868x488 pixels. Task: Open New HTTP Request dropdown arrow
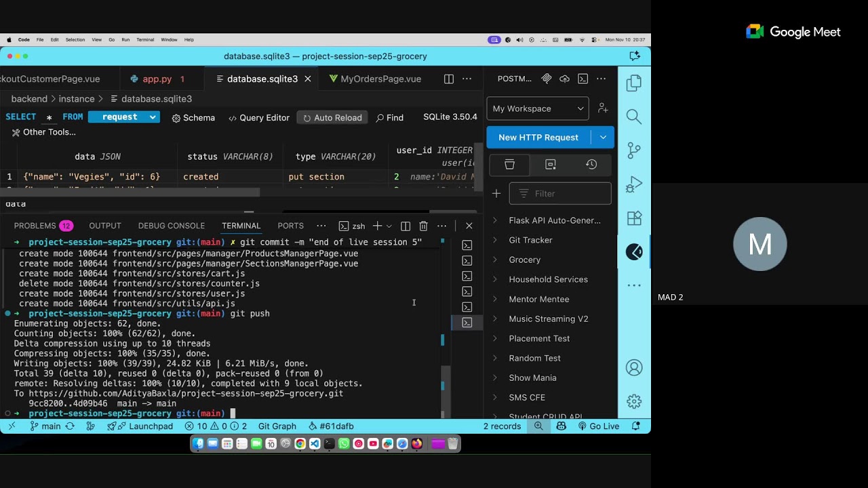pyautogui.click(x=603, y=138)
